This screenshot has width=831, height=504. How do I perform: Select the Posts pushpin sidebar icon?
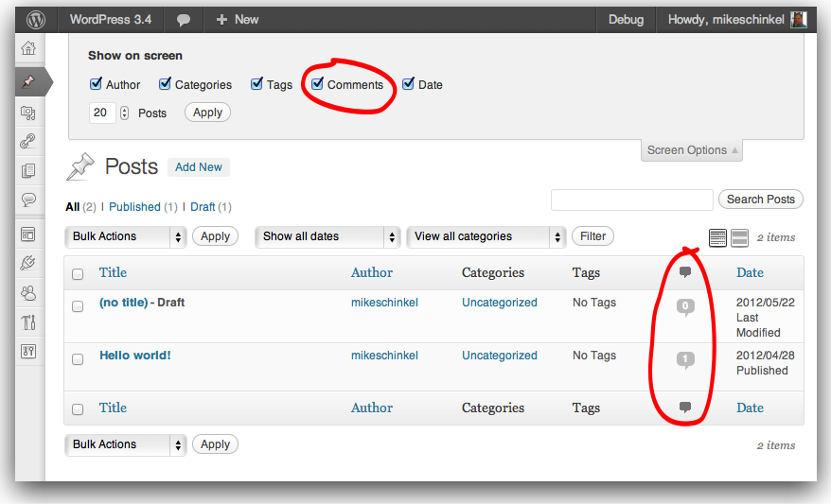(x=28, y=81)
